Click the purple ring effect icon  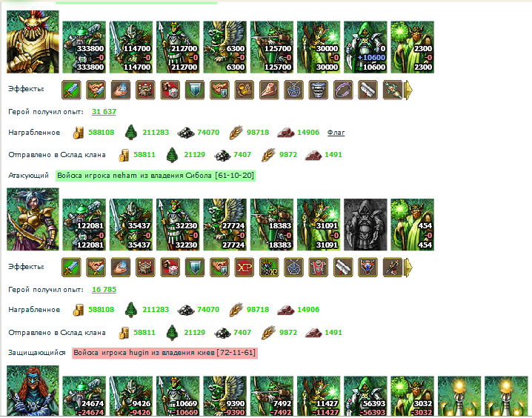pyautogui.click(x=343, y=90)
